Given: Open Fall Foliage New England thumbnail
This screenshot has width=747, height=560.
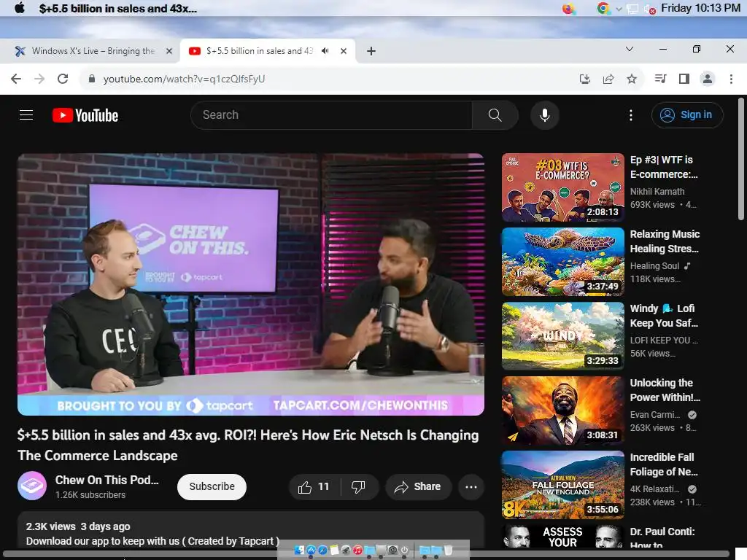Looking at the screenshot, I should coord(562,485).
